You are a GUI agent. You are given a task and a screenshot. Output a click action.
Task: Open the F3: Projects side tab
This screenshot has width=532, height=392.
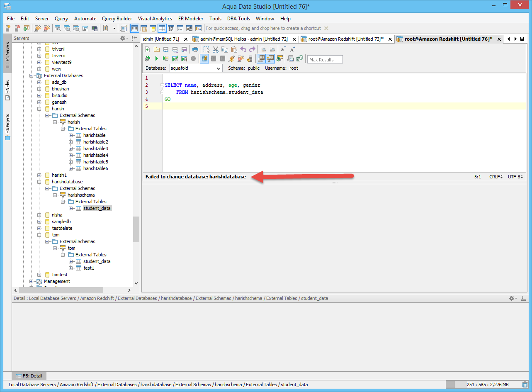pyautogui.click(x=7, y=127)
